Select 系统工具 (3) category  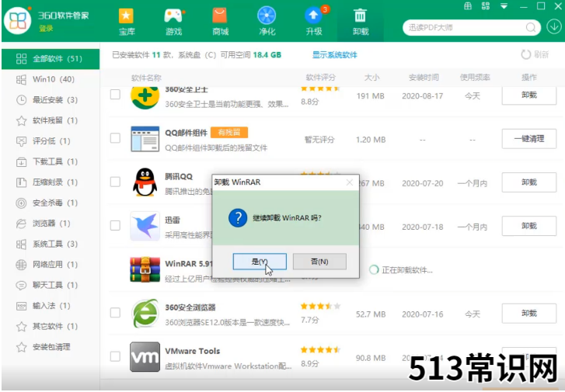click(51, 244)
